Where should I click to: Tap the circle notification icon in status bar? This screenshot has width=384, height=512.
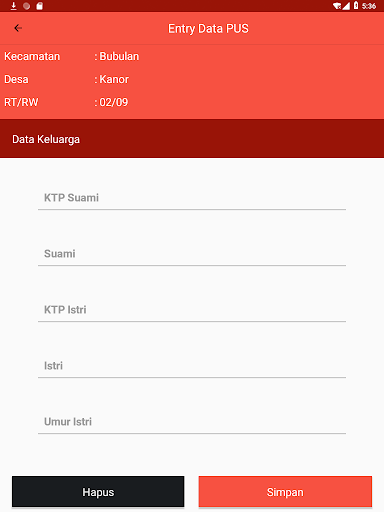[x=27, y=6]
